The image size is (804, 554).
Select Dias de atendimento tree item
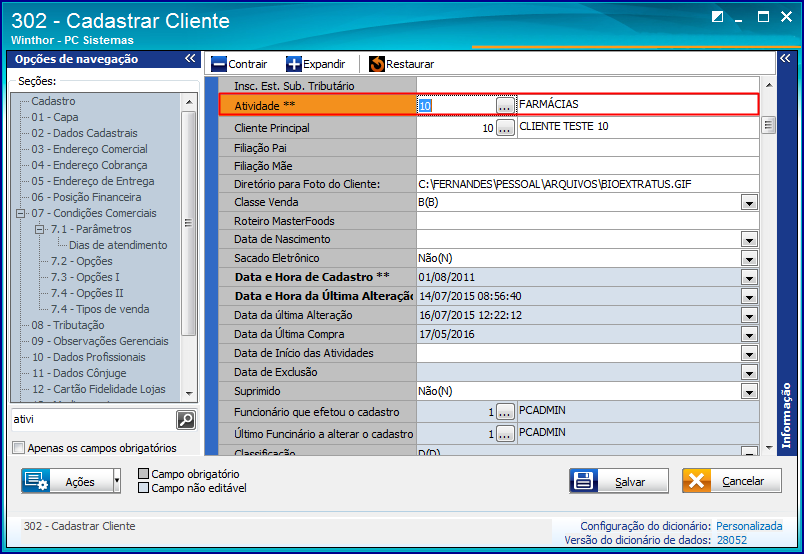pyautogui.click(x=118, y=245)
